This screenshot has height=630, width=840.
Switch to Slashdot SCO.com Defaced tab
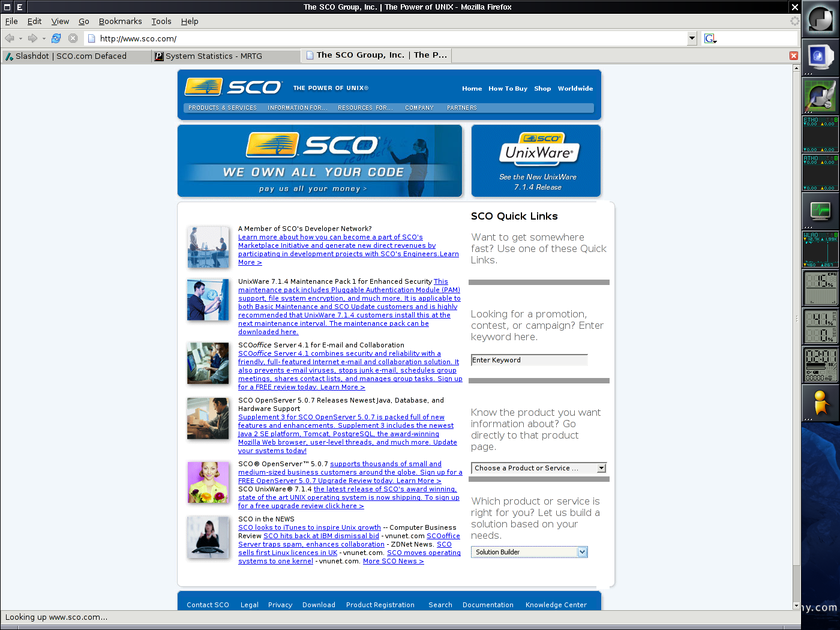76,56
